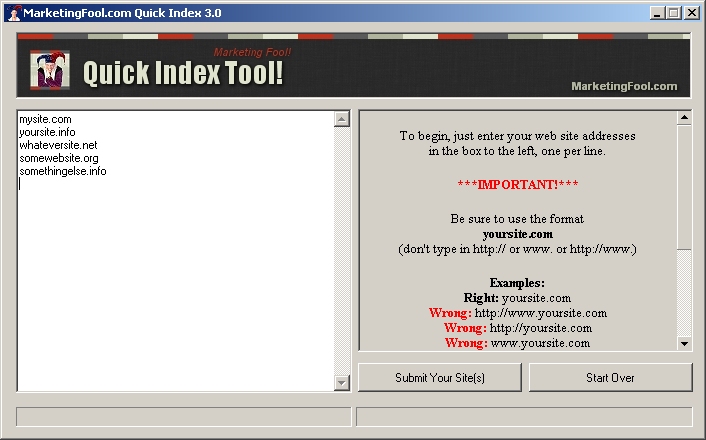Click the down arrow of the instructions scrollbar

click(684, 344)
